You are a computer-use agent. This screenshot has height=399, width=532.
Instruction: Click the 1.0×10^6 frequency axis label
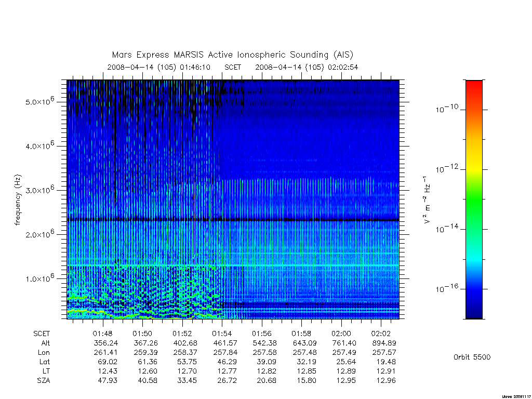pos(39,278)
